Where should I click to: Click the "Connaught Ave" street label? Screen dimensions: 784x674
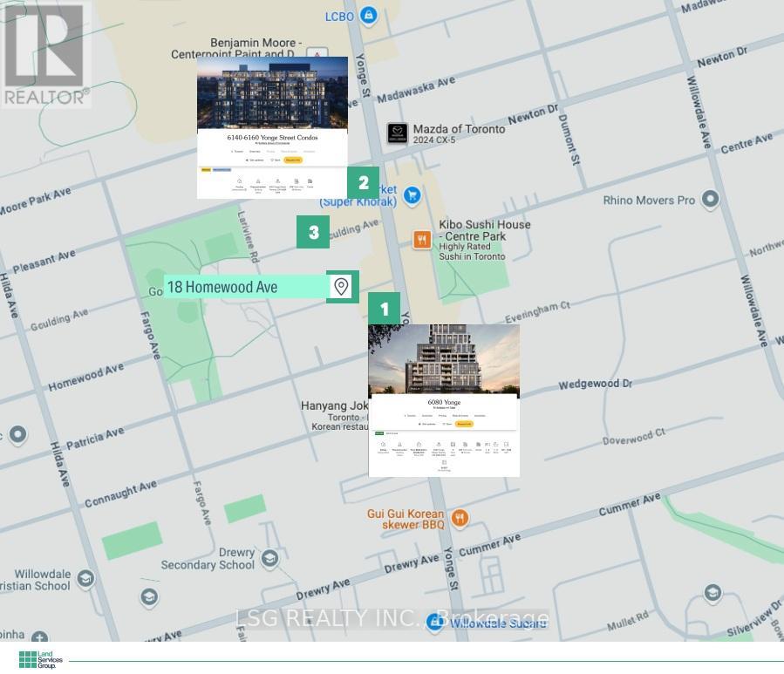[x=120, y=494]
